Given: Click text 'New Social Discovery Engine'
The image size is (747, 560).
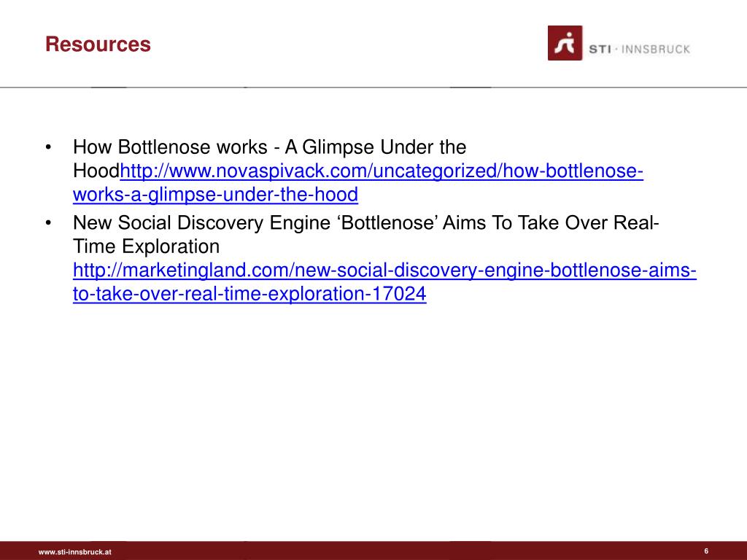Looking at the screenshot, I should 201,223.
